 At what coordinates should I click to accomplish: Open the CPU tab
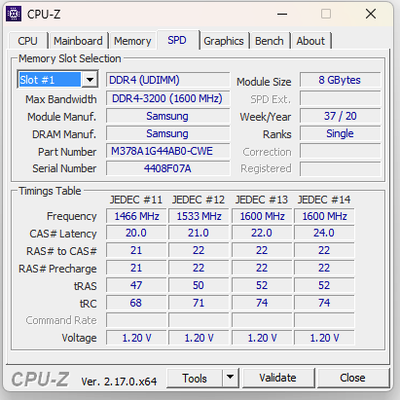coord(27,41)
